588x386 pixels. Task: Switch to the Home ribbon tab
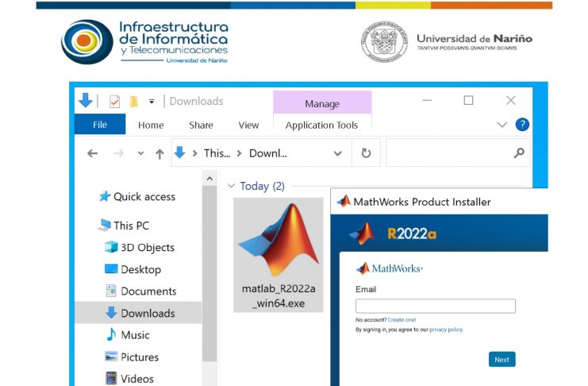click(151, 125)
